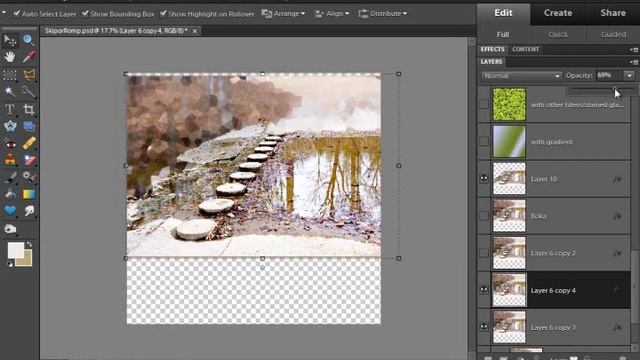Select the Red Eye Removal tool
Image resolution: width=640 pixels, height=360 pixels.
pyautogui.click(x=10, y=144)
